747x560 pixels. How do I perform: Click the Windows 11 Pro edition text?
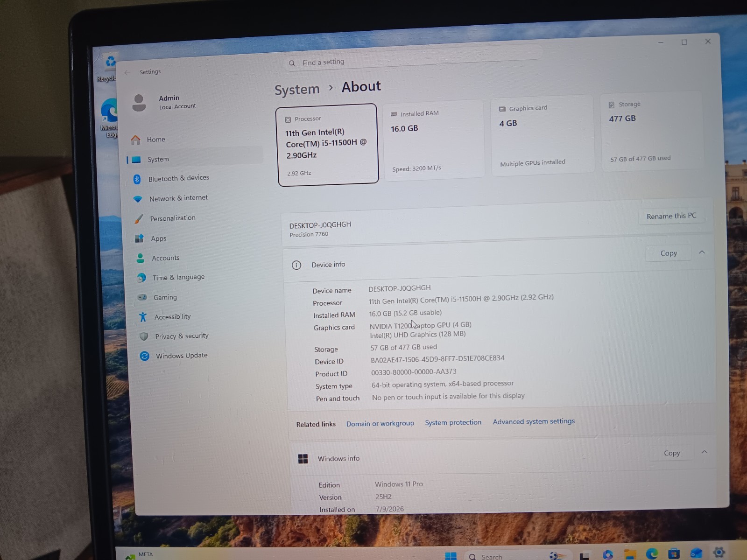(x=399, y=484)
